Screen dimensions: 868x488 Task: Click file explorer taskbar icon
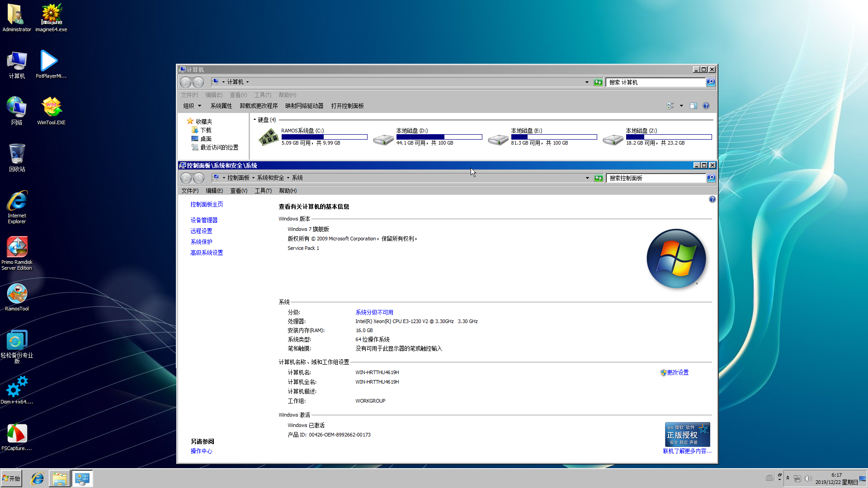59,479
